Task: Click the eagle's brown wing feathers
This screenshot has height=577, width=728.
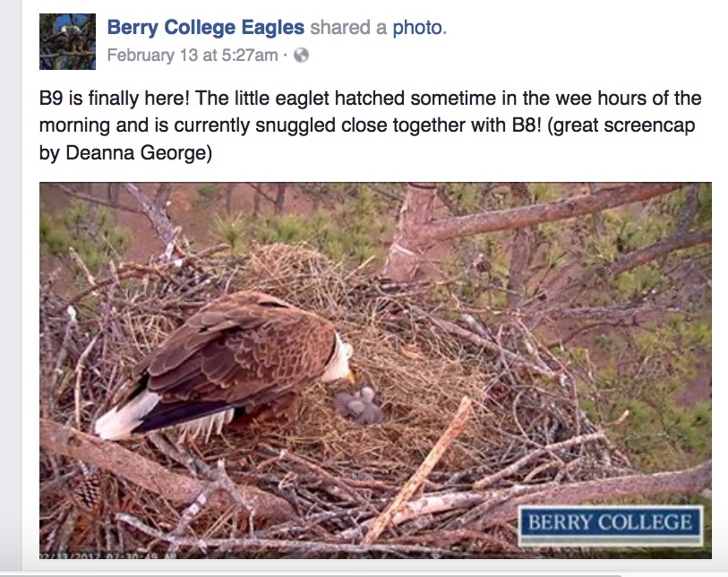Action: (236, 353)
